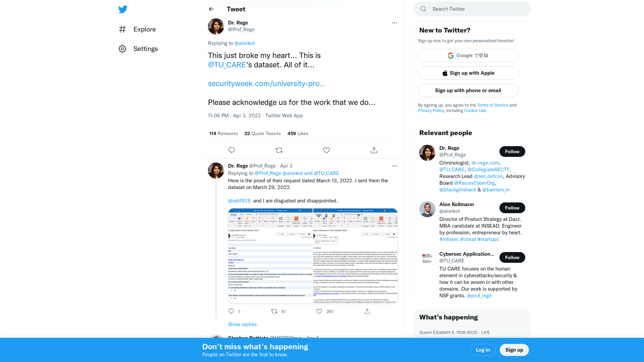Click the Settings gear icon
The width and height of the screenshot is (644, 362).
point(122,49)
